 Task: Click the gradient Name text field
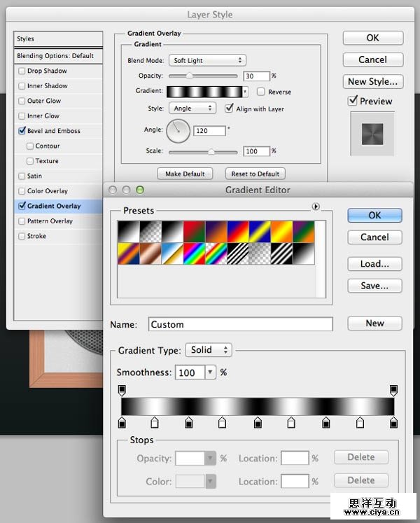pos(240,324)
